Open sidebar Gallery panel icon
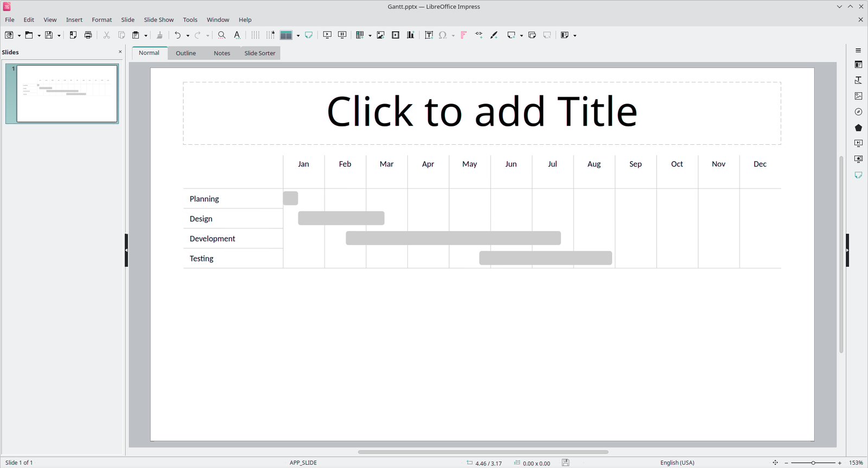 [858, 96]
